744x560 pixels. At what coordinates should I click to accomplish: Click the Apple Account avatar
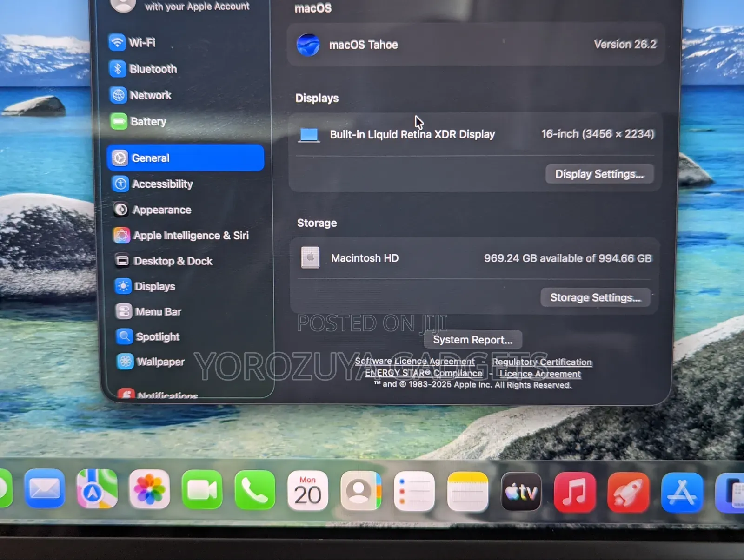pos(123,5)
